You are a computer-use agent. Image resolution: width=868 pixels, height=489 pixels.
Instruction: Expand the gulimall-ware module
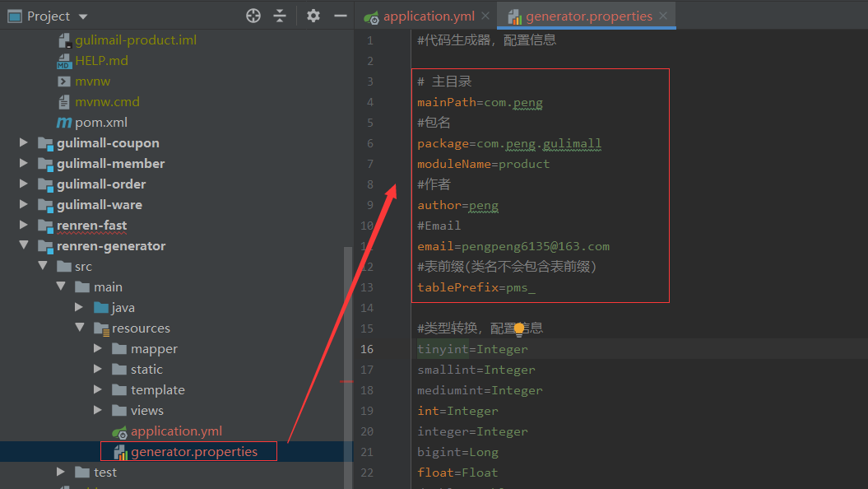23,204
